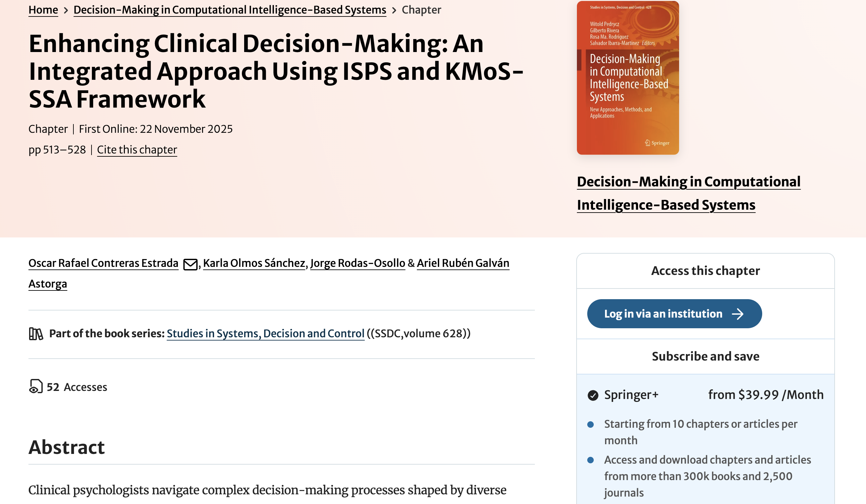Viewport: 866px width, 504px height.
Task: Open the Home breadcrumb link
Action: tap(43, 10)
